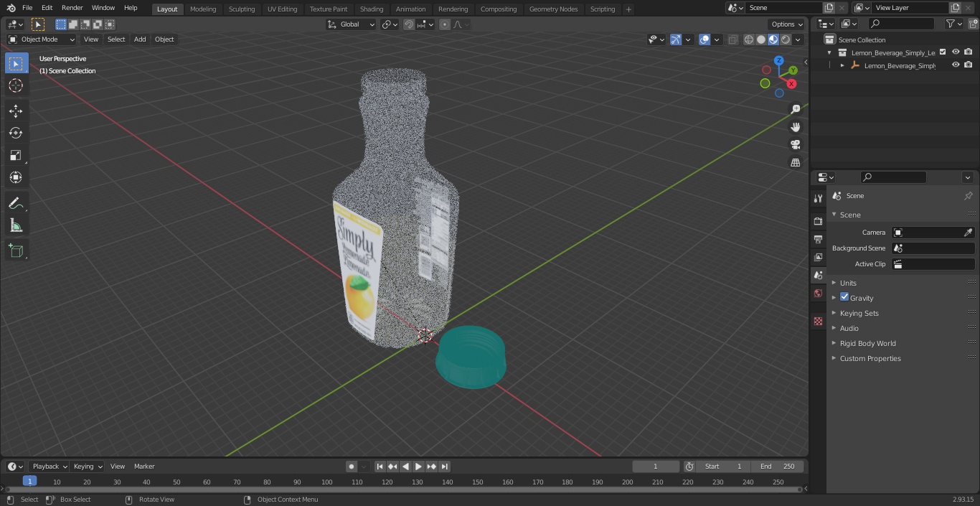980x506 pixels.
Task: Add a new workspace with plus button
Action: pos(628,9)
